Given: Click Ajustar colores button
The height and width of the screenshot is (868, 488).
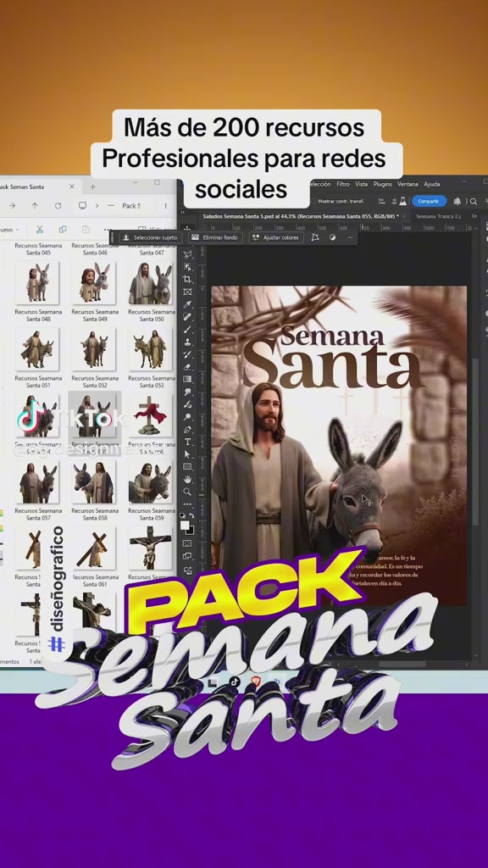Looking at the screenshot, I should pos(275,237).
